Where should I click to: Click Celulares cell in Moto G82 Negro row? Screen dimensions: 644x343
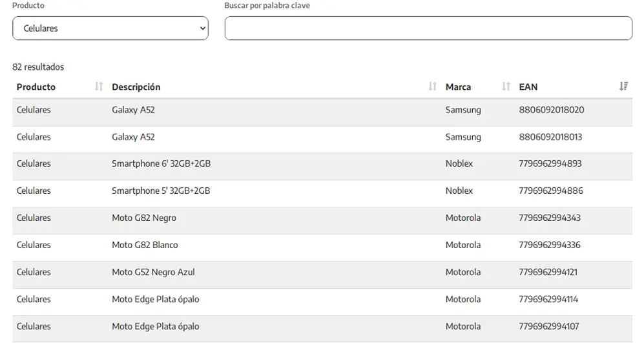click(x=34, y=218)
